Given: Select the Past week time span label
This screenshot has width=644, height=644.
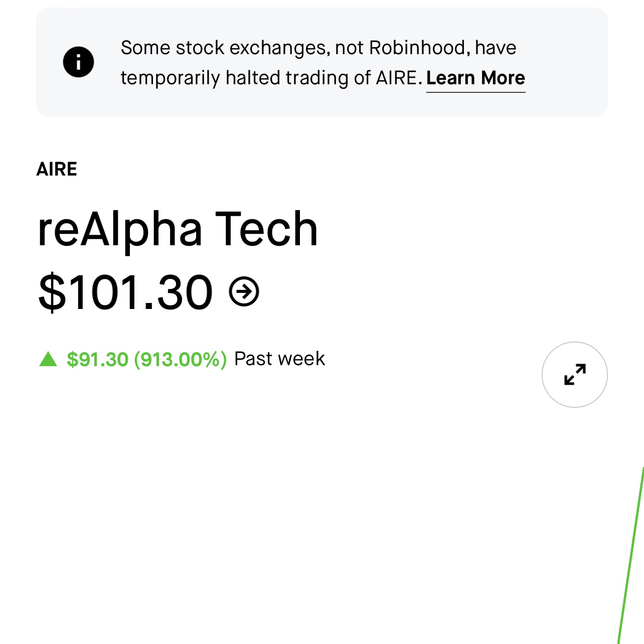Looking at the screenshot, I should (x=280, y=359).
